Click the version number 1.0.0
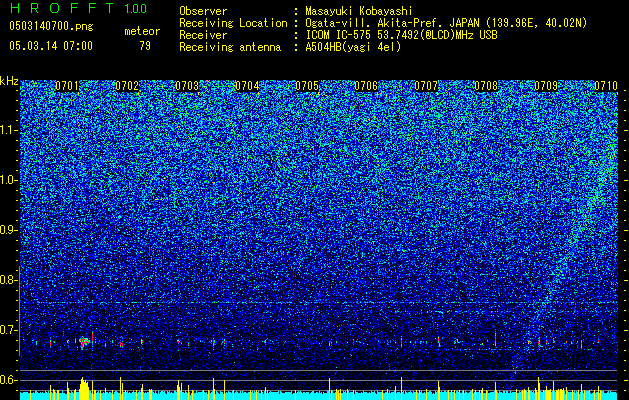The image size is (629, 400). tap(135, 9)
